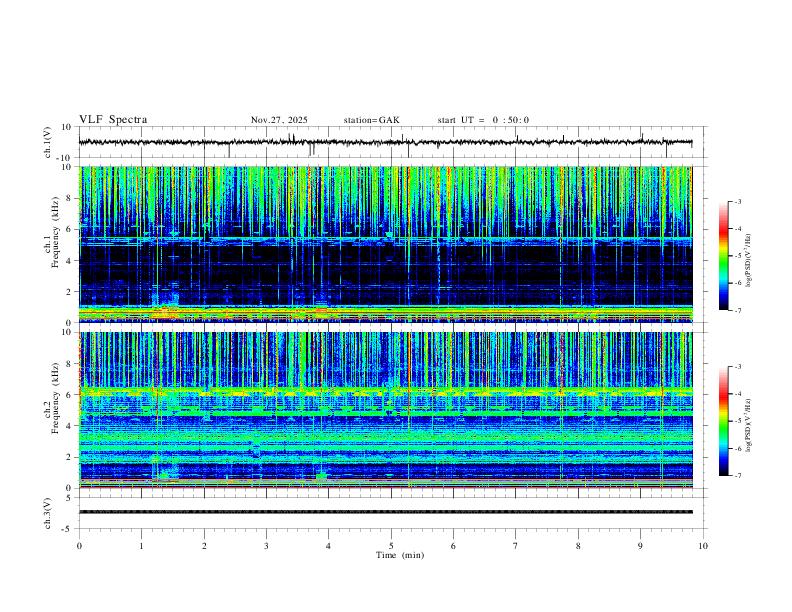The image size is (792, 612).
Task: Click the ch.3 voltage trace band
Action: [385, 512]
